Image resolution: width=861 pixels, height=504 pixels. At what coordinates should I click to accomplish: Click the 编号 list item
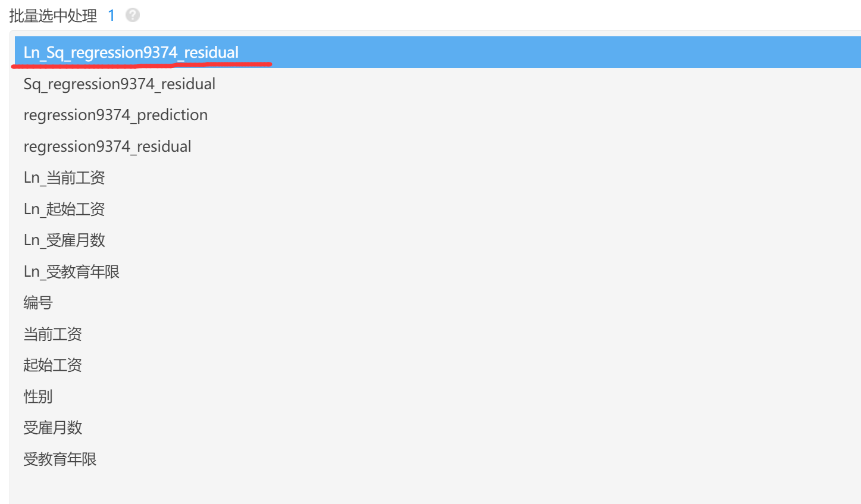pos(38,302)
